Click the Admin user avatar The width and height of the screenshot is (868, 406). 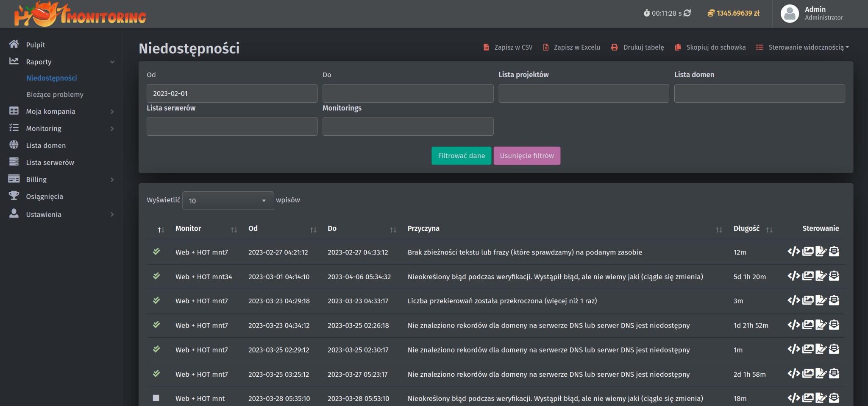(790, 14)
